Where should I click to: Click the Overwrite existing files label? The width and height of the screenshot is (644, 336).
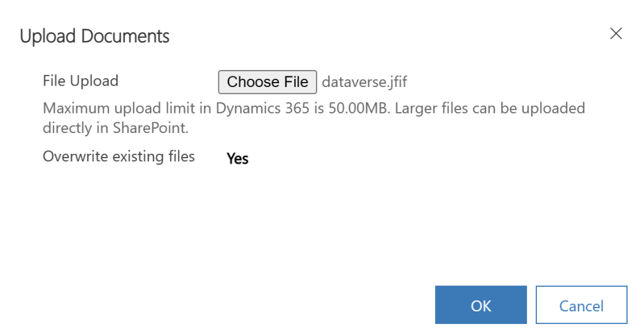118,156
